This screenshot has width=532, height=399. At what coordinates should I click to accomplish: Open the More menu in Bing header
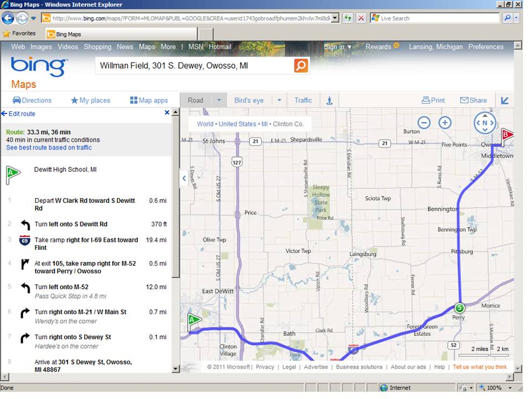click(x=168, y=47)
